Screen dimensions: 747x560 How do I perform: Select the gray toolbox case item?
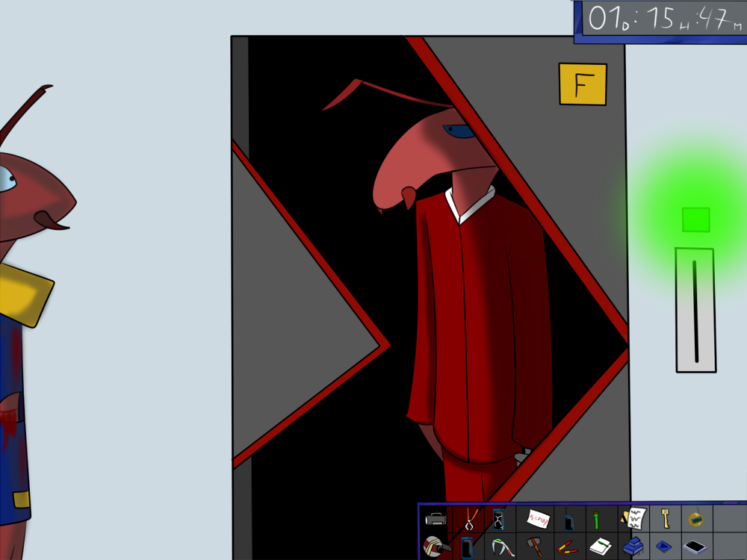(x=436, y=518)
